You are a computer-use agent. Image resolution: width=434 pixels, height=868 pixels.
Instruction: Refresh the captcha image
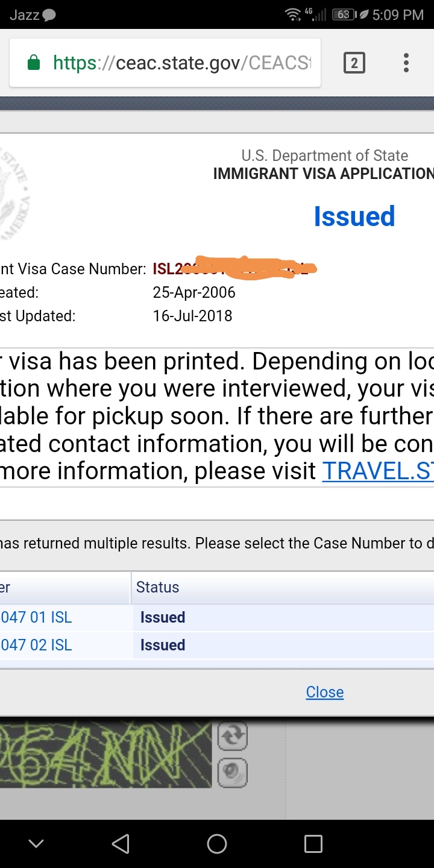(233, 734)
